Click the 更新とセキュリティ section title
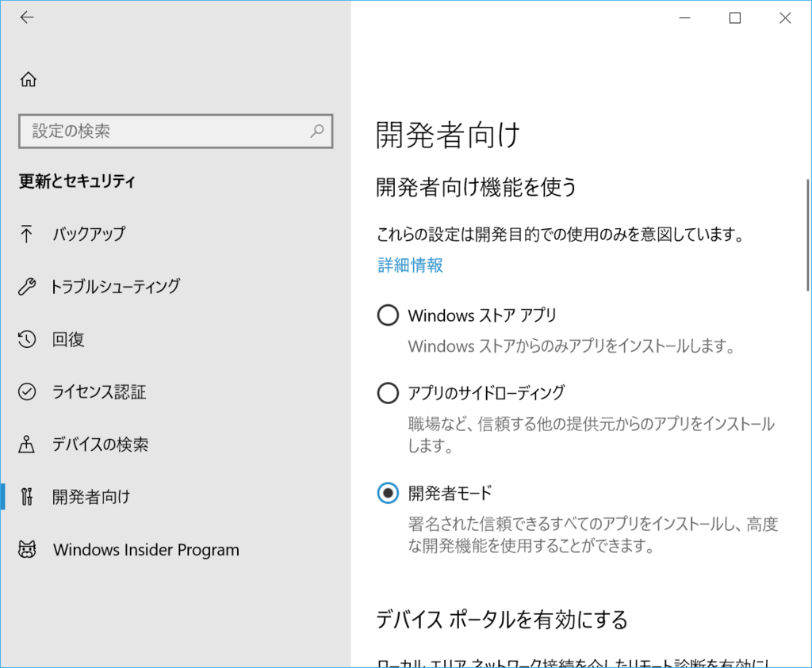Viewport: 812px width, 668px height. 77,181
